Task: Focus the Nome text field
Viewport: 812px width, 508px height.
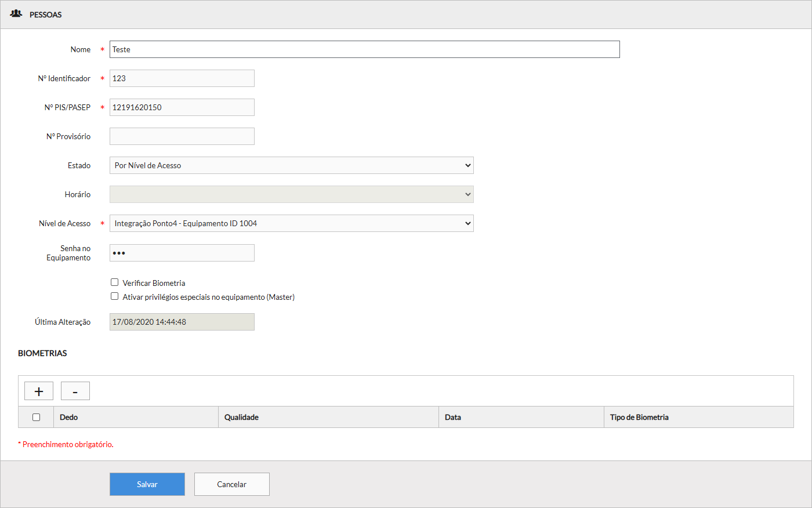Action: tap(364, 49)
